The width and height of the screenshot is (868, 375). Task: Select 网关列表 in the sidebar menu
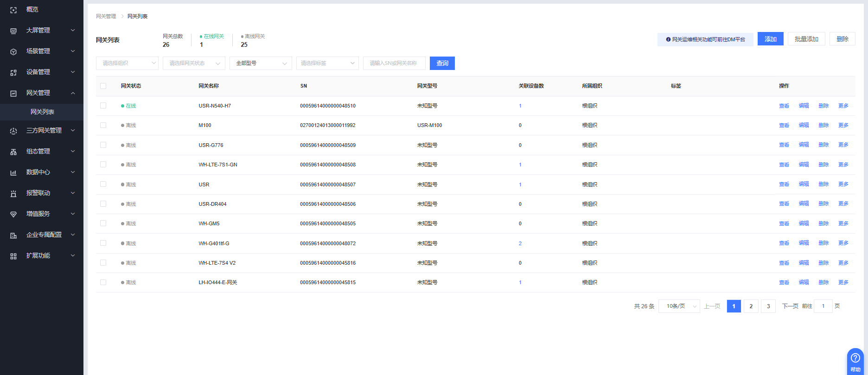click(42, 112)
